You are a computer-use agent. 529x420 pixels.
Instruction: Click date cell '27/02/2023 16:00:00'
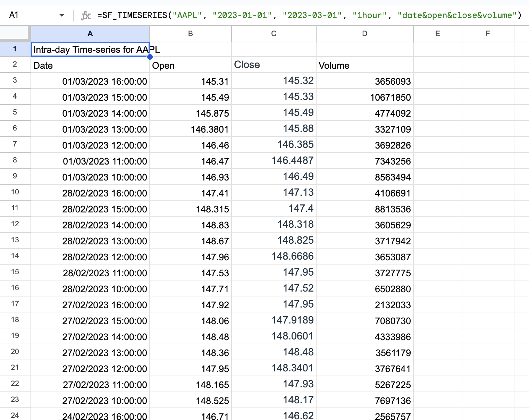point(90,304)
